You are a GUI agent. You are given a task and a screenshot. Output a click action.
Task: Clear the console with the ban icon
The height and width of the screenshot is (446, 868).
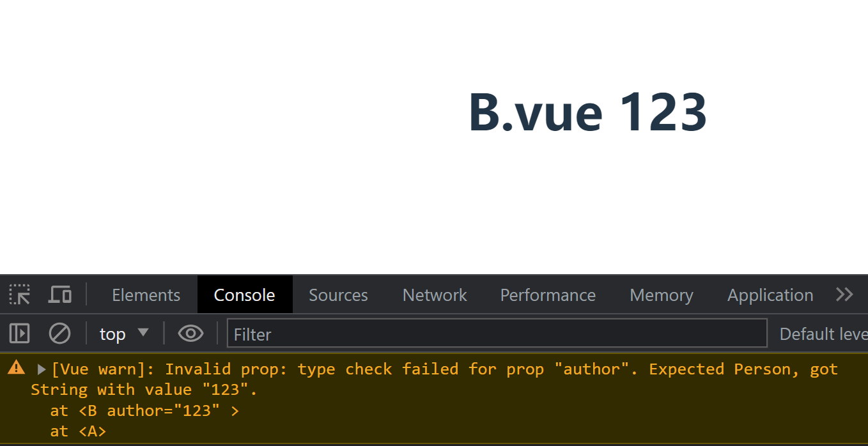(59, 334)
